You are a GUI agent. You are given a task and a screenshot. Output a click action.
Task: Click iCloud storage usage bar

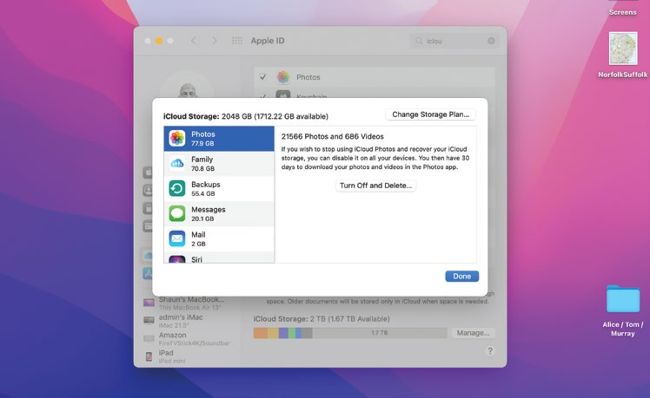(x=350, y=333)
